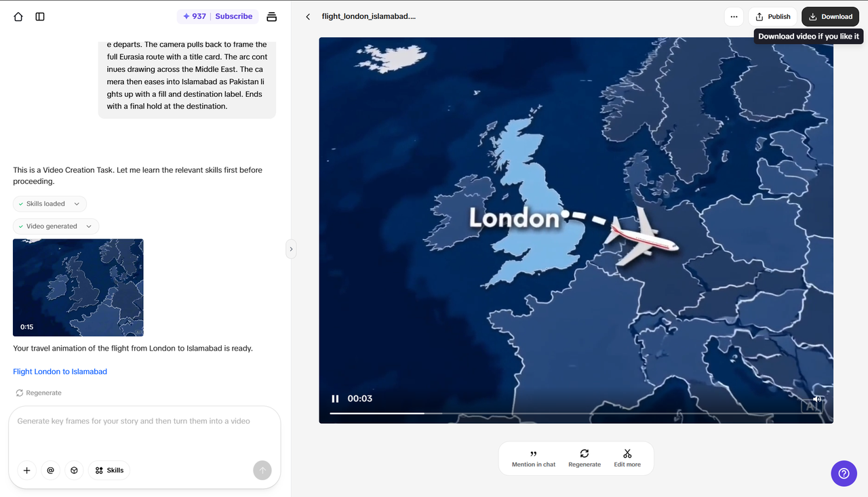Publish the video
Viewport: 868px width, 497px height.
coord(772,17)
